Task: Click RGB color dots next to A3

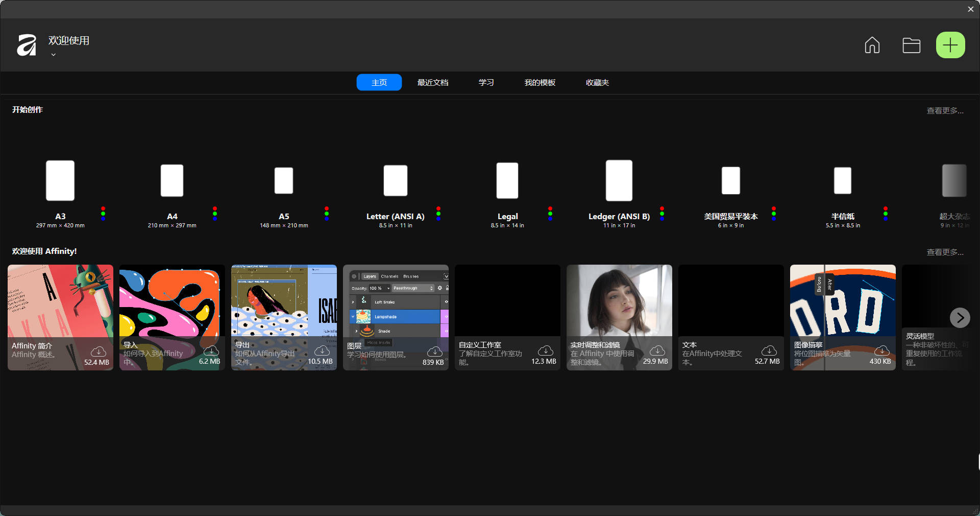Action: coord(103,213)
